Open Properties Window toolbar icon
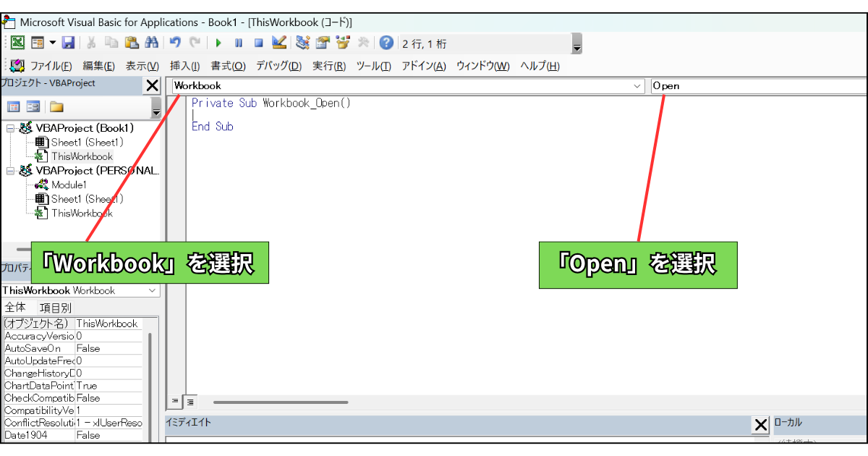 (x=323, y=43)
